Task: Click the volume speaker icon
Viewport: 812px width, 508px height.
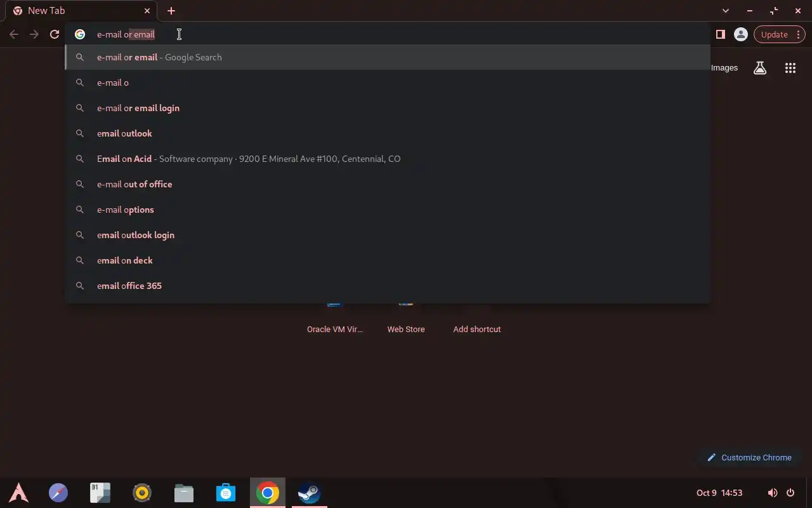Action: [772, 493]
